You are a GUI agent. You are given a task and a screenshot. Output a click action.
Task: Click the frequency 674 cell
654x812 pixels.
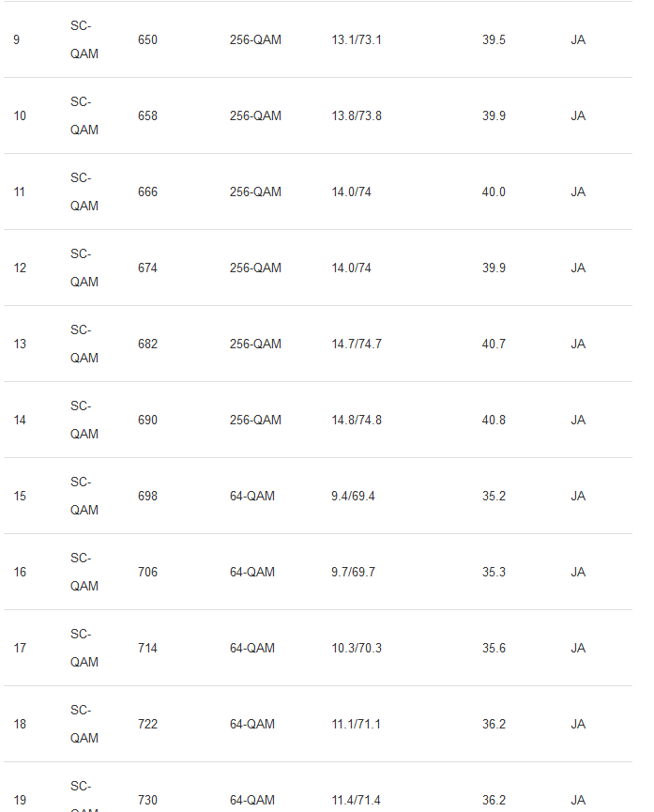147,268
